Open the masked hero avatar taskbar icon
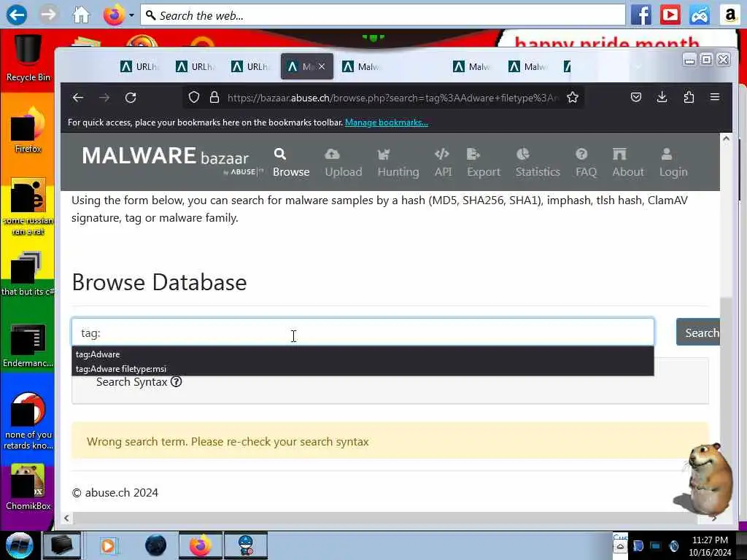The height and width of the screenshot is (560, 747). point(246,545)
